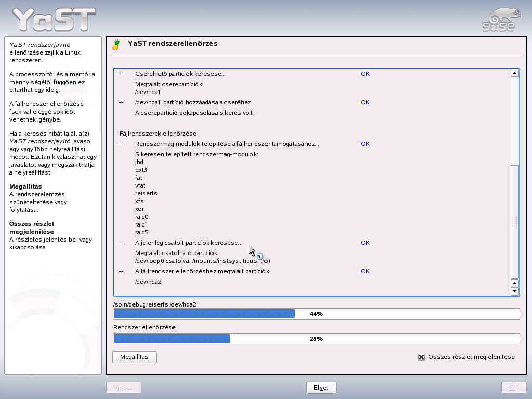Click the /dev/loop0 csatolva line
This screenshot has height=399, width=532.
pos(202,261)
